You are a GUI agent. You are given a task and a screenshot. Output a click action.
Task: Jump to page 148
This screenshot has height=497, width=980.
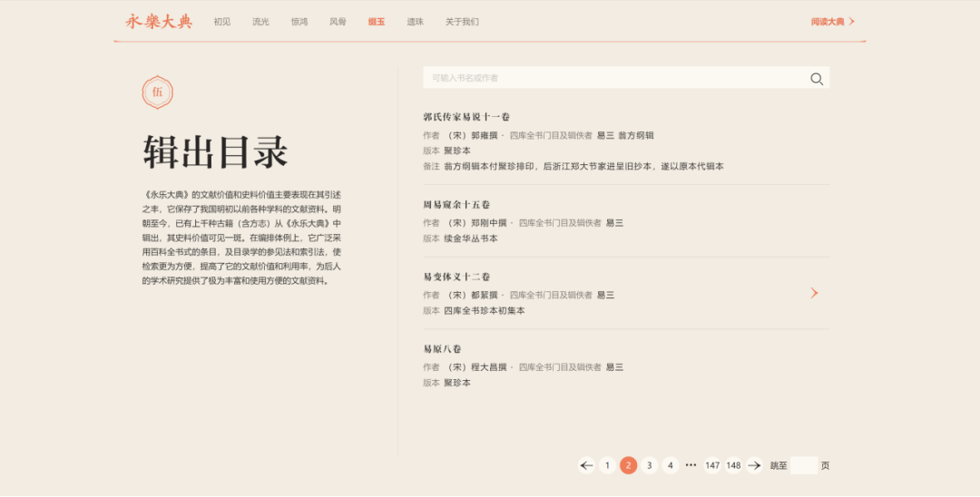coord(733,465)
